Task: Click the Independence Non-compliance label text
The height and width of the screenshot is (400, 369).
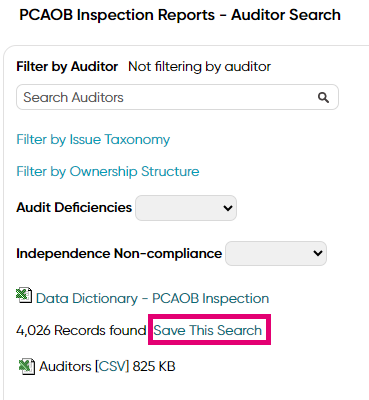Action: point(119,254)
